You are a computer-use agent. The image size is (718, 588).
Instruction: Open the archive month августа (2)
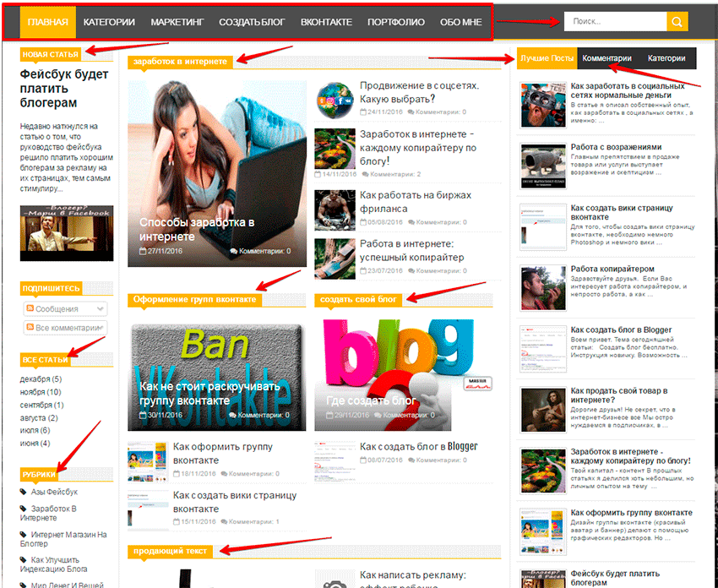[x=39, y=417]
